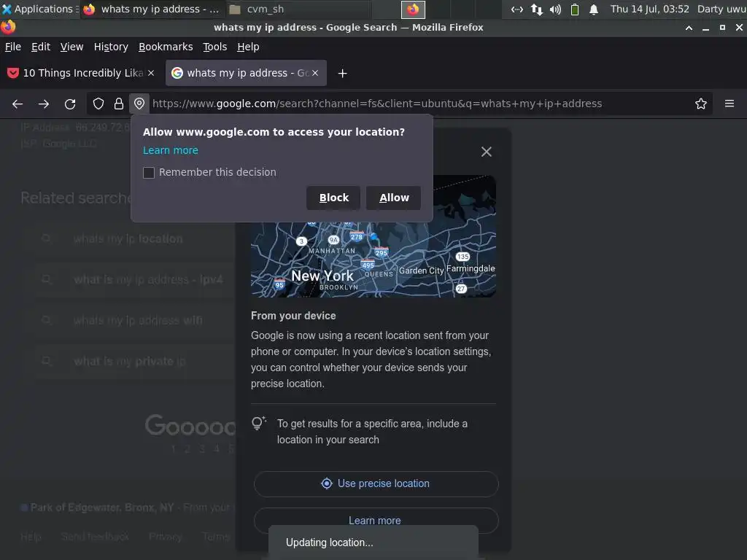Click the lightbulb tip icon

click(259, 423)
